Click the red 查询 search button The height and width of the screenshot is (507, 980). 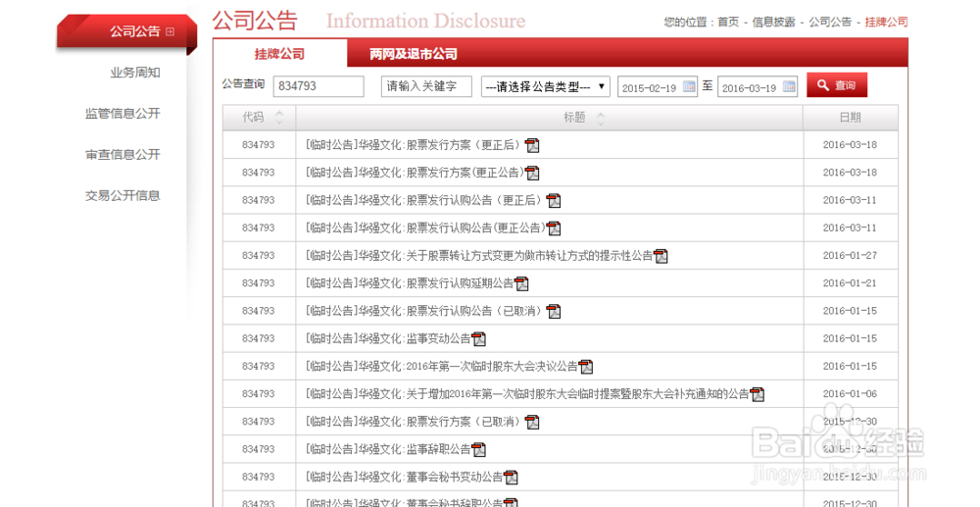[x=837, y=85]
